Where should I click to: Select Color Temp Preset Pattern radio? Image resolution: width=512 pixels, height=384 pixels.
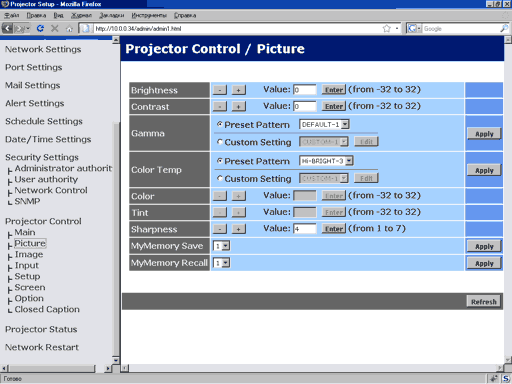220,161
